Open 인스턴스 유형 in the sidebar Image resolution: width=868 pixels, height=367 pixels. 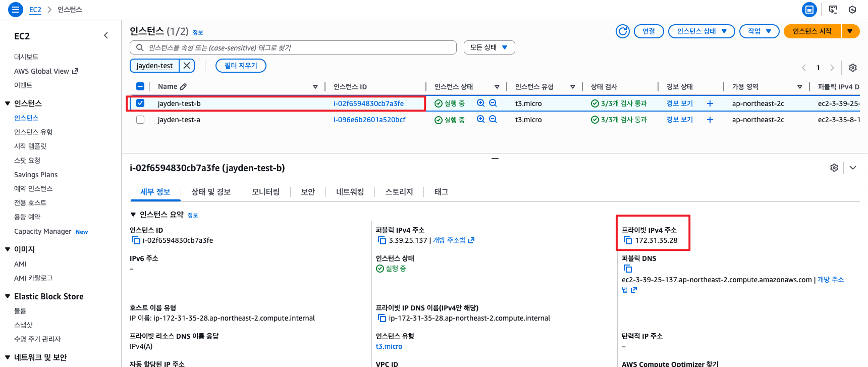[33, 132]
